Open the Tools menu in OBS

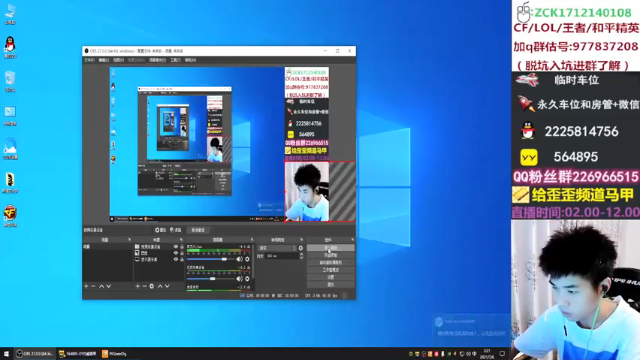tap(175, 60)
